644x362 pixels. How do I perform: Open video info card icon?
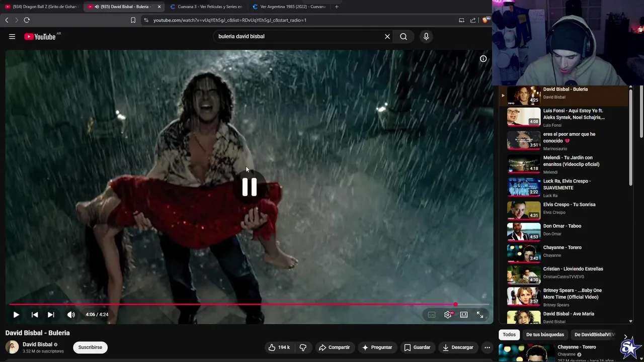click(483, 59)
